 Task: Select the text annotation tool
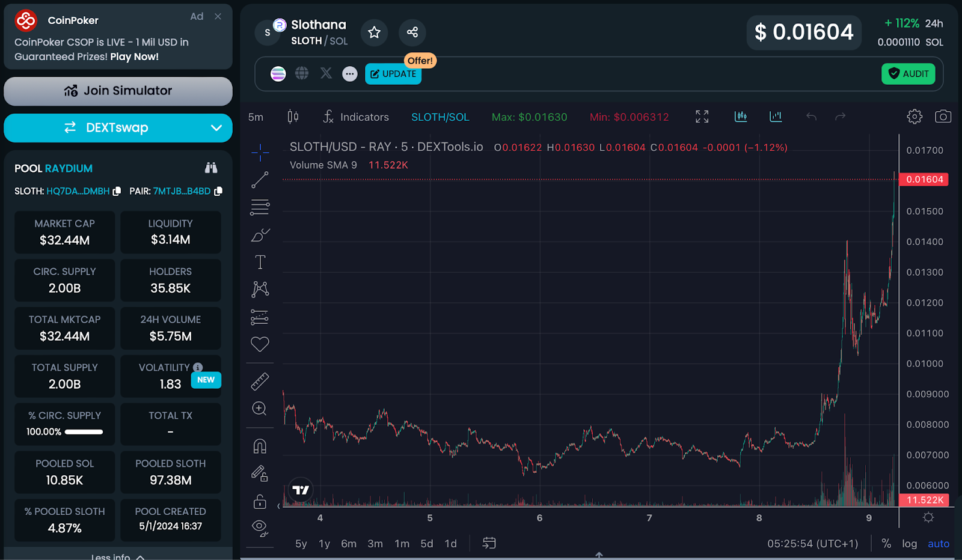260,262
